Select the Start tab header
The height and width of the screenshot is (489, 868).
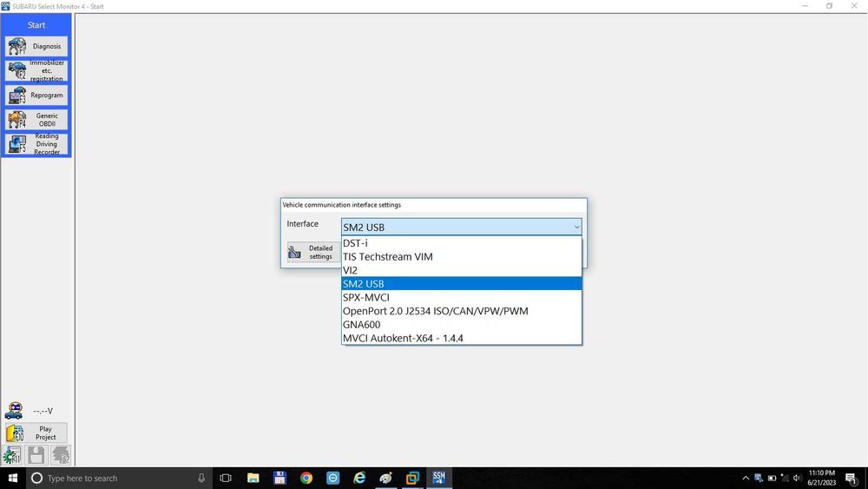click(36, 25)
